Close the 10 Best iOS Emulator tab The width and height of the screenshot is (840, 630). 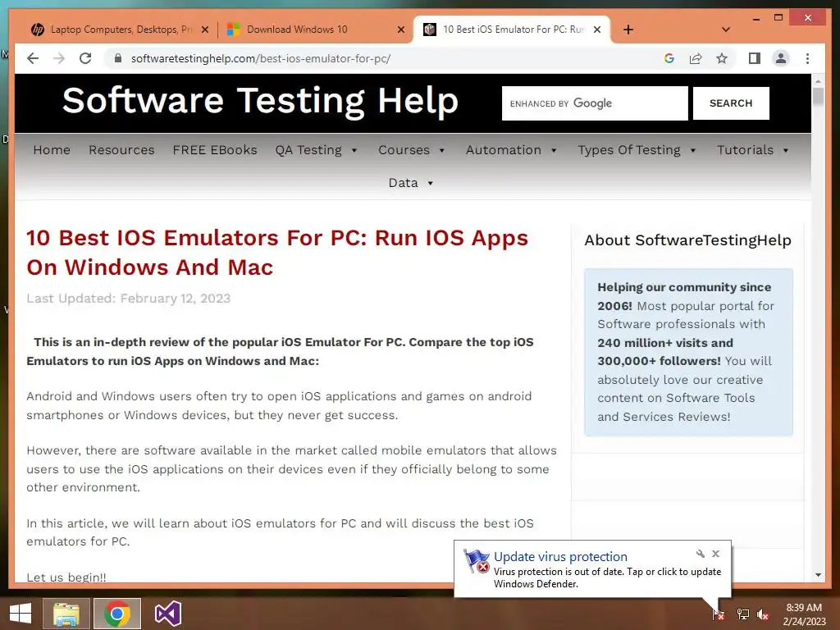pyautogui.click(x=597, y=30)
